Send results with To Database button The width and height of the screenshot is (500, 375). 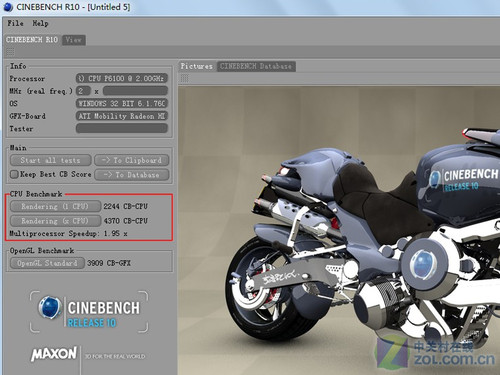point(132,174)
